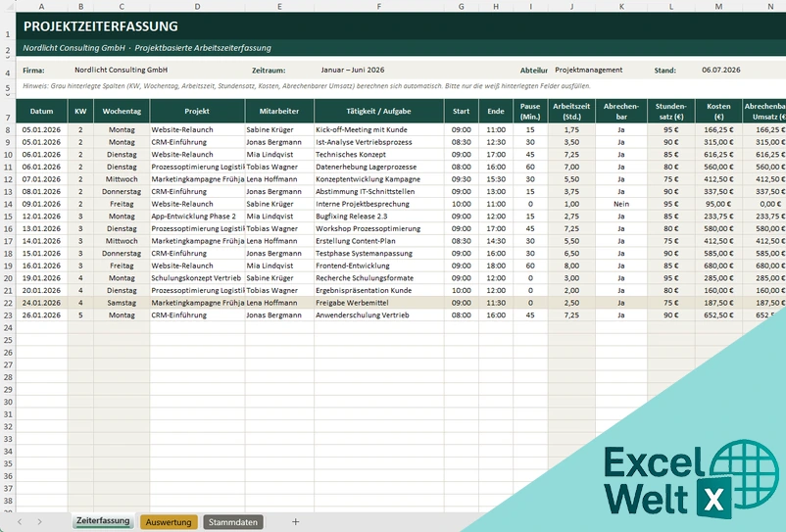The image size is (786, 532).
Task: Click the Start time '09:30' cell
Action: point(462,179)
